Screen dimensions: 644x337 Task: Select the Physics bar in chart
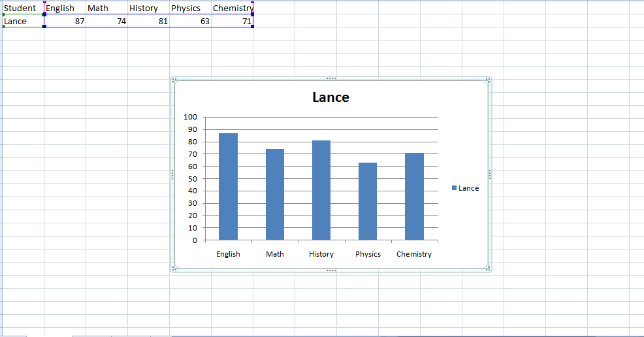[368, 202]
